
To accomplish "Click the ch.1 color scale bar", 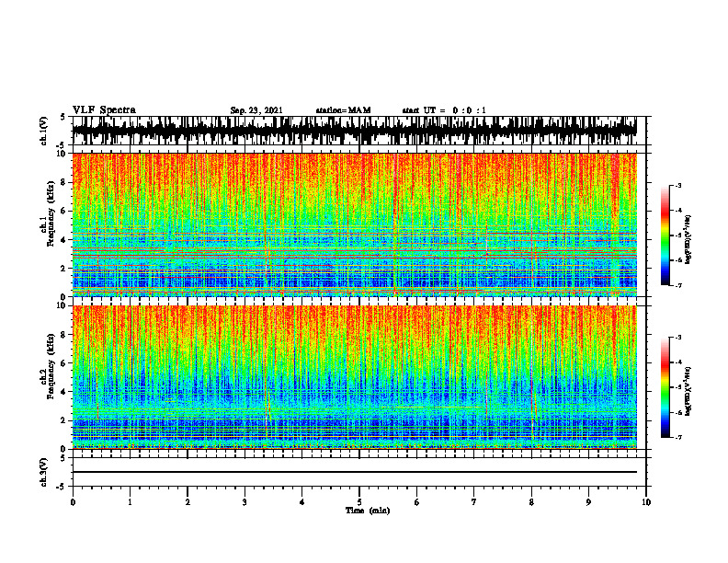I will click(665, 236).
